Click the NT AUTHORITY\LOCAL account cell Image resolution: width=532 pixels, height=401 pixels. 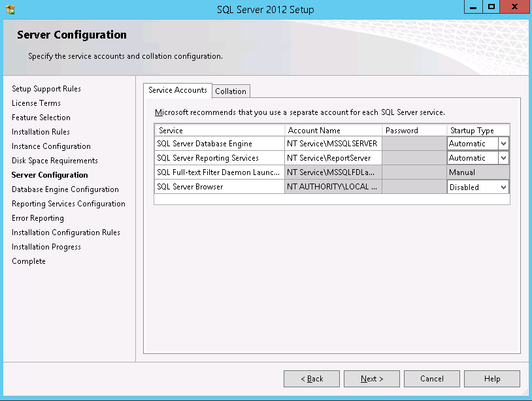click(333, 187)
